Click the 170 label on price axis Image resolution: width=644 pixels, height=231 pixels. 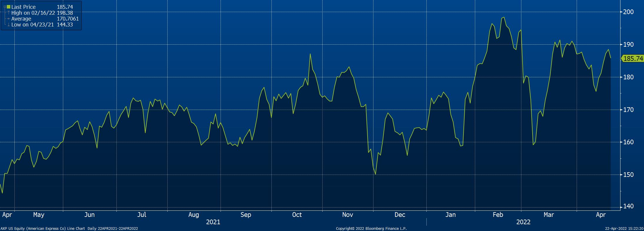point(629,110)
